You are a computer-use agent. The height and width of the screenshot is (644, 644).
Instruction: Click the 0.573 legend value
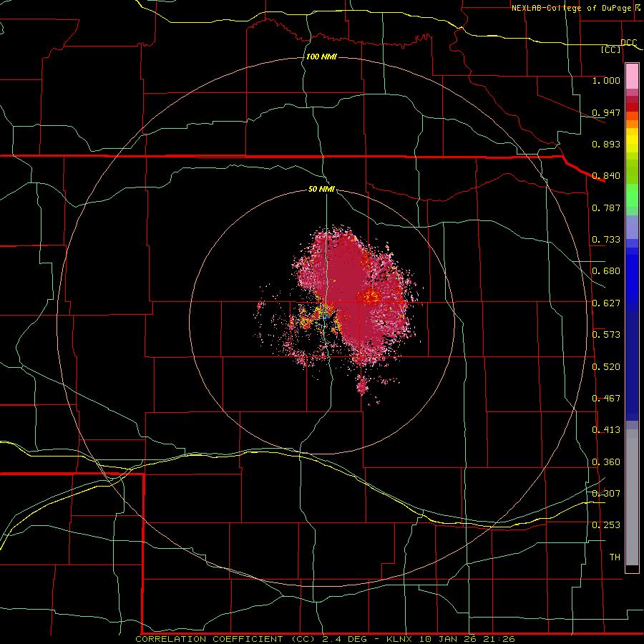click(x=606, y=335)
